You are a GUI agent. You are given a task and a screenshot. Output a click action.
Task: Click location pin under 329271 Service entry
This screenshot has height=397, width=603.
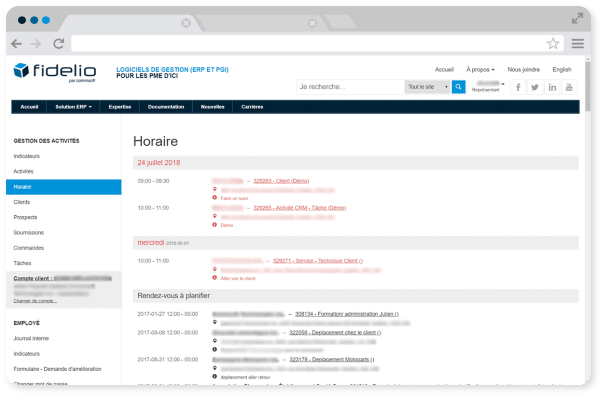(215, 269)
